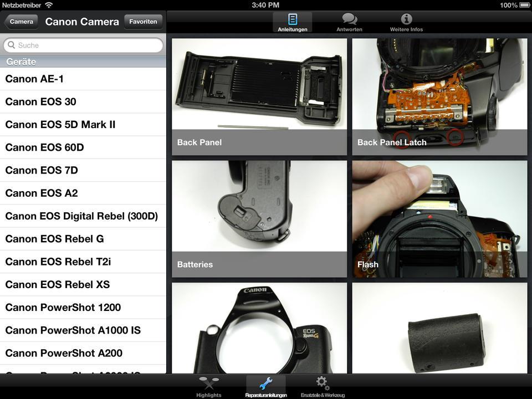Image resolution: width=532 pixels, height=399 pixels.
Task: Select Canon EOS Rebel G
Action: (83, 239)
